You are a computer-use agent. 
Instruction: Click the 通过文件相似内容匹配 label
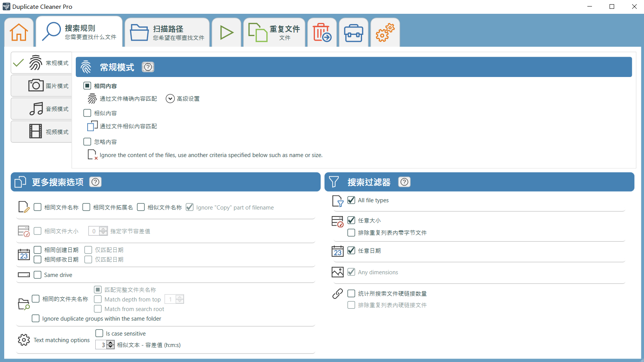tap(128, 126)
